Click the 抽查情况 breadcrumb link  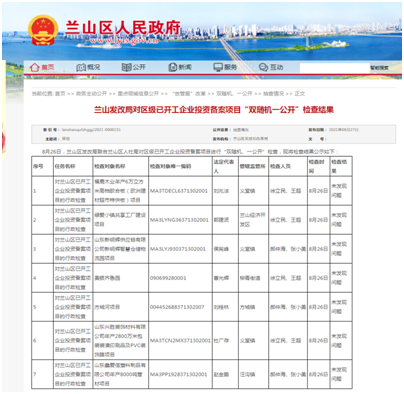(x=273, y=94)
